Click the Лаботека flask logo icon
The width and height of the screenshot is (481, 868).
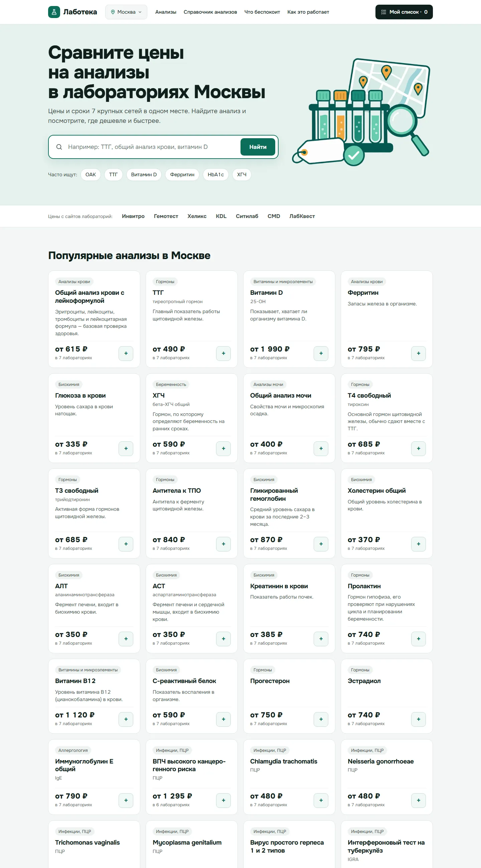tap(54, 12)
